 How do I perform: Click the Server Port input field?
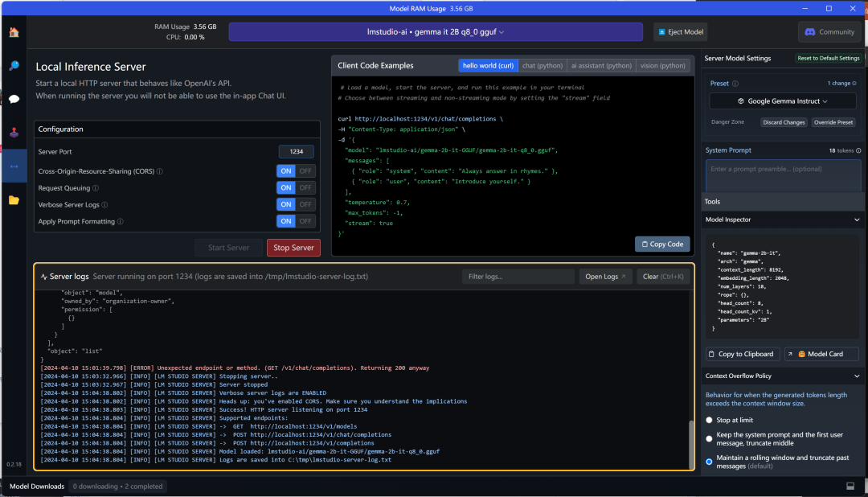pos(296,151)
